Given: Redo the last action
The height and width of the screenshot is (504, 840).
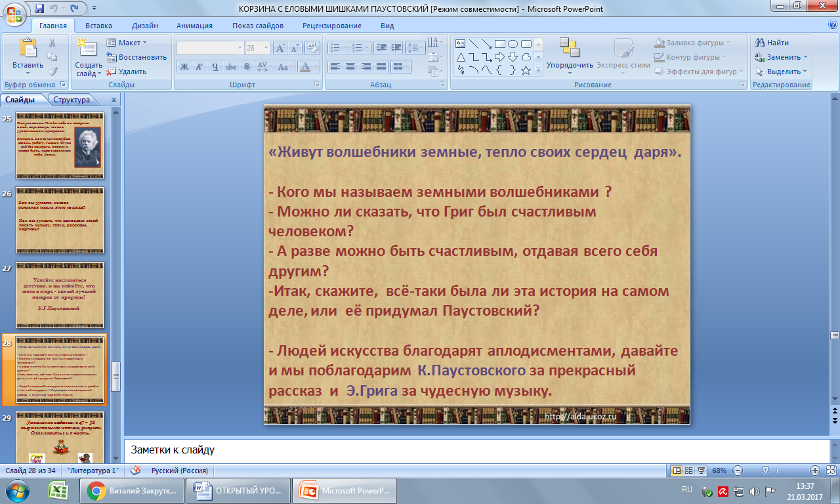Looking at the screenshot, I should click(74, 9).
